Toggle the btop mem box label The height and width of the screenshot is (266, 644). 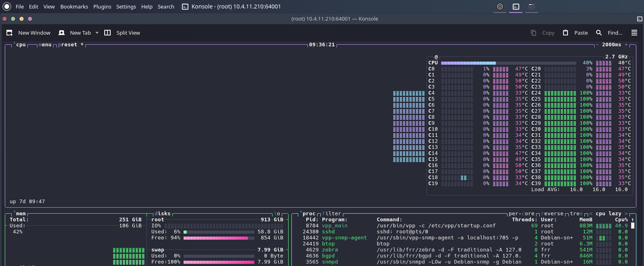(x=20, y=214)
